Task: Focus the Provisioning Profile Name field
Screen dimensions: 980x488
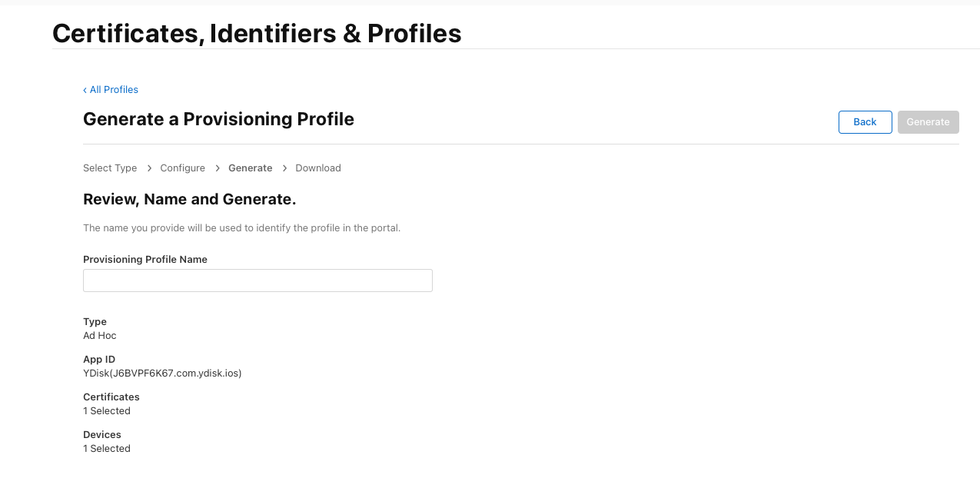Action: click(257, 281)
